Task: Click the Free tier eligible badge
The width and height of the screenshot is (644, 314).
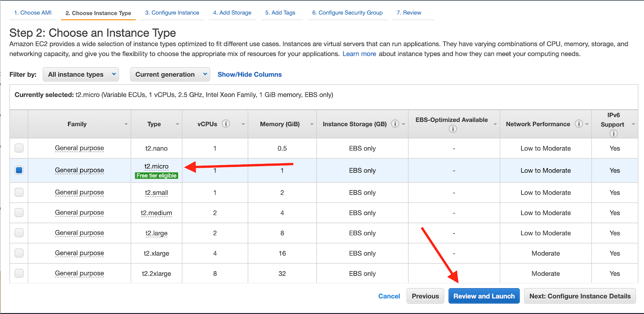Action: pyautogui.click(x=157, y=175)
